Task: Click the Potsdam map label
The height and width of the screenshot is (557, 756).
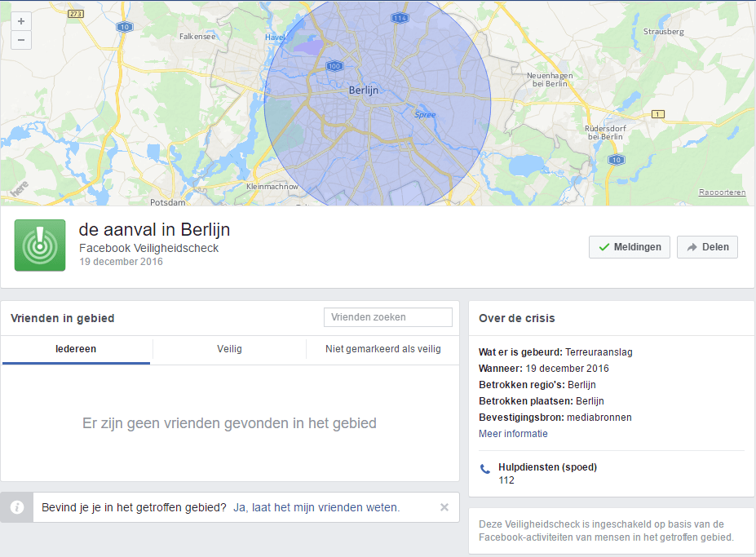Action: pyautogui.click(x=167, y=202)
